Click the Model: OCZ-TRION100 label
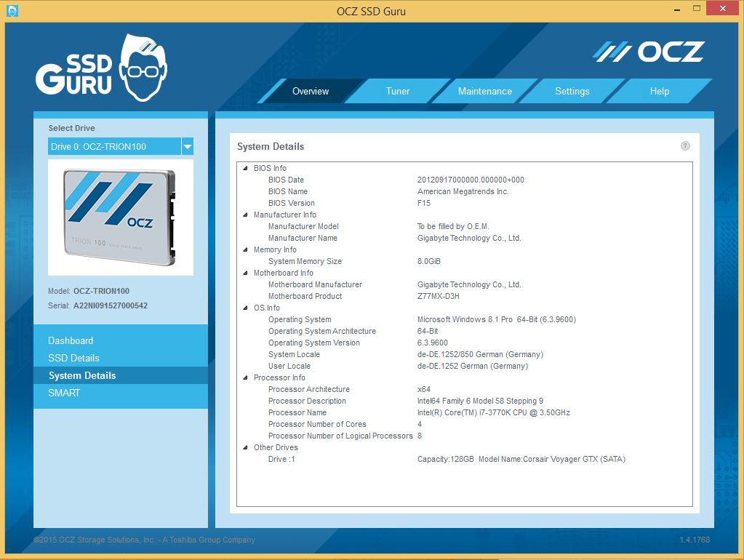This screenshot has width=744, height=560. tap(89, 291)
